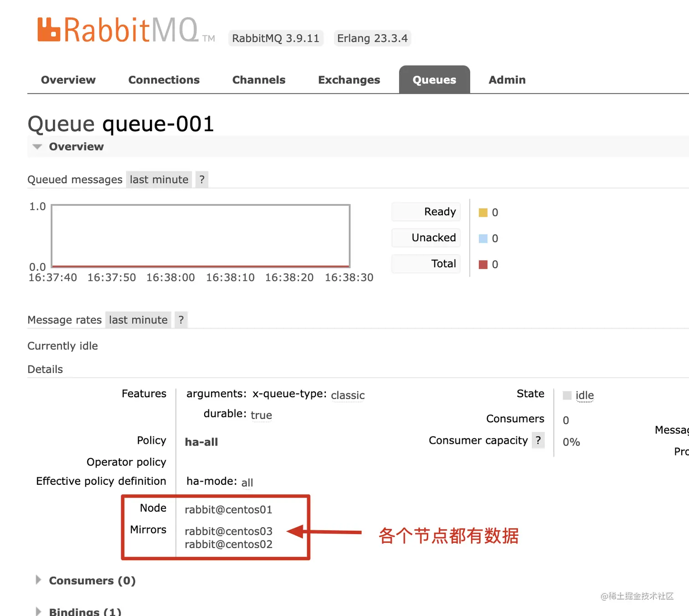Click the blue Unacked color swatch
Screen dimensions: 689x616
483,238
